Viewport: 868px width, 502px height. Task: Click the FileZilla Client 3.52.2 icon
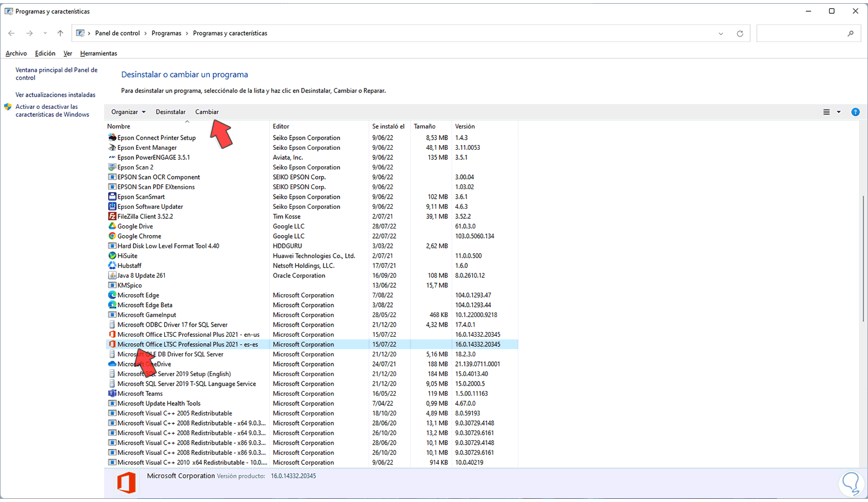pos(112,216)
